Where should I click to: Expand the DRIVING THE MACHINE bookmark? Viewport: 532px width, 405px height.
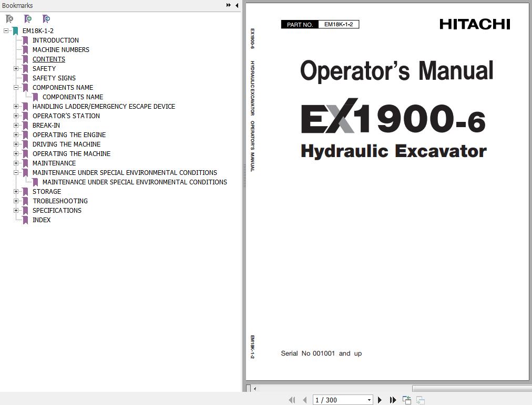(16, 144)
